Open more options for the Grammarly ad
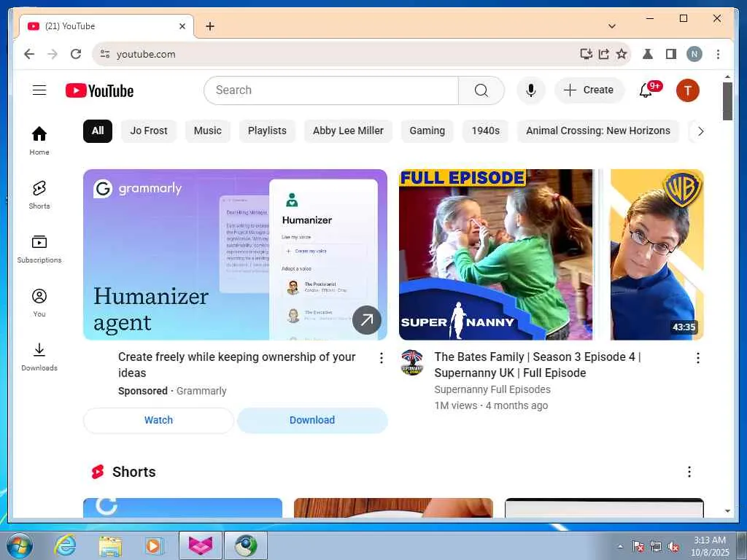This screenshot has height=560, width=747. click(x=381, y=358)
